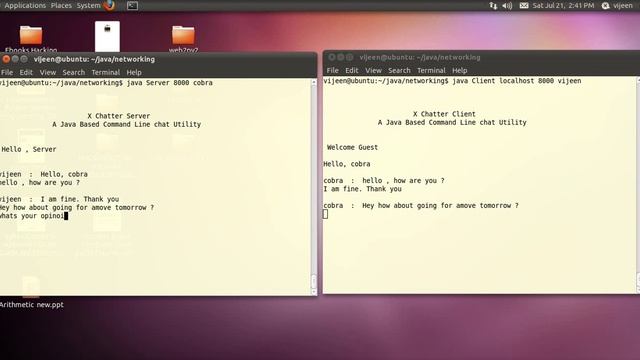Click 'I am fine. Thank you' in Client terminal
Image resolution: width=640 pixels, height=360 pixels.
click(x=362, y=189)
